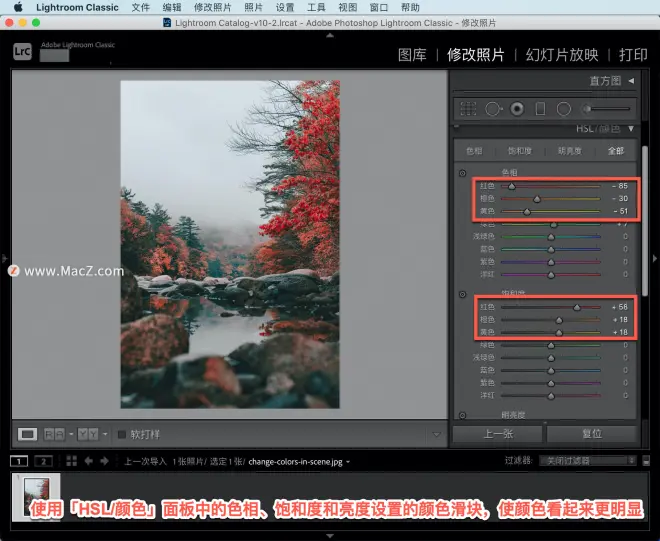Open the toolbar content dropdown arrow
Image resolution: width=660 pixels, height=541 pixels.
tap(436, 434)
